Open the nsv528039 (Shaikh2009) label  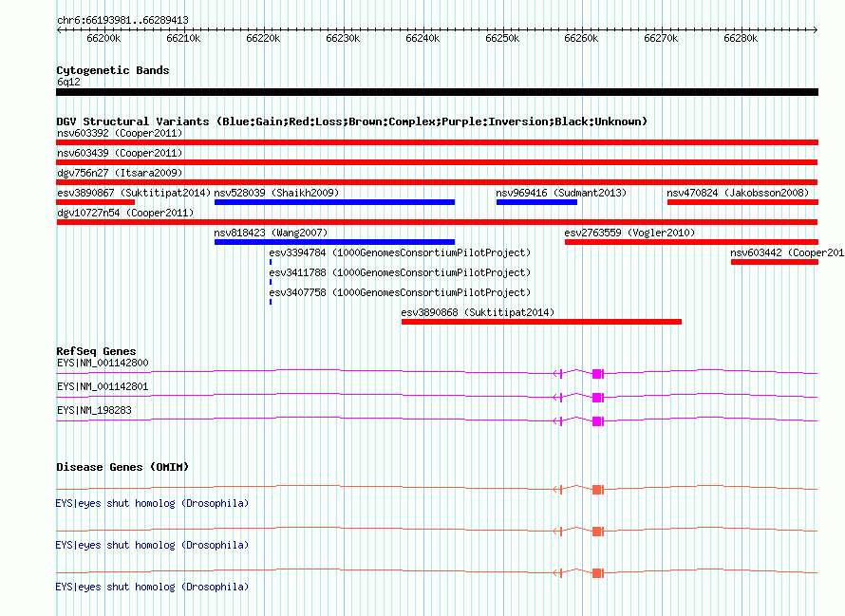(276, 193)
